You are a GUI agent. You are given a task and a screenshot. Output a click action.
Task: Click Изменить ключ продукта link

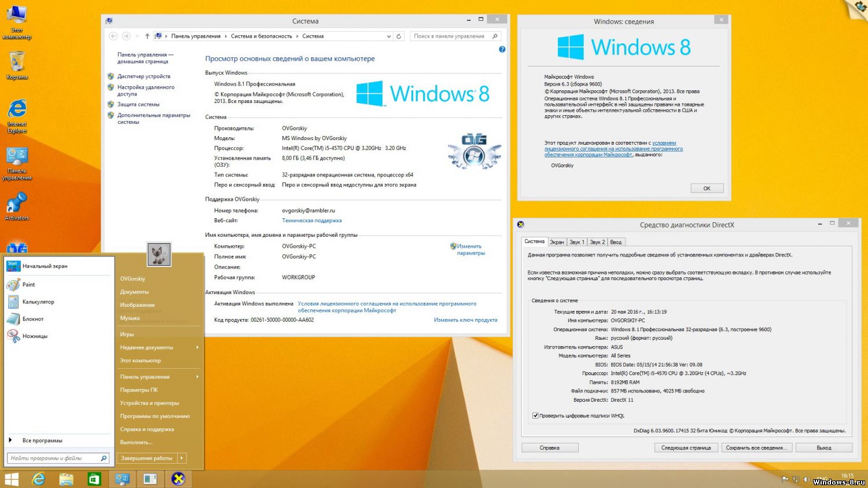(x=465, y=320)
